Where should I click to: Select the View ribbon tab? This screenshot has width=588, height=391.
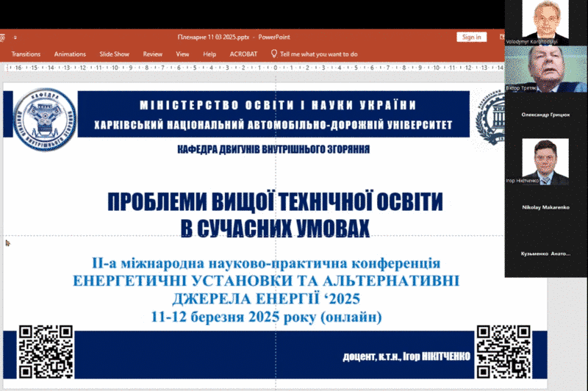point(182,54)
